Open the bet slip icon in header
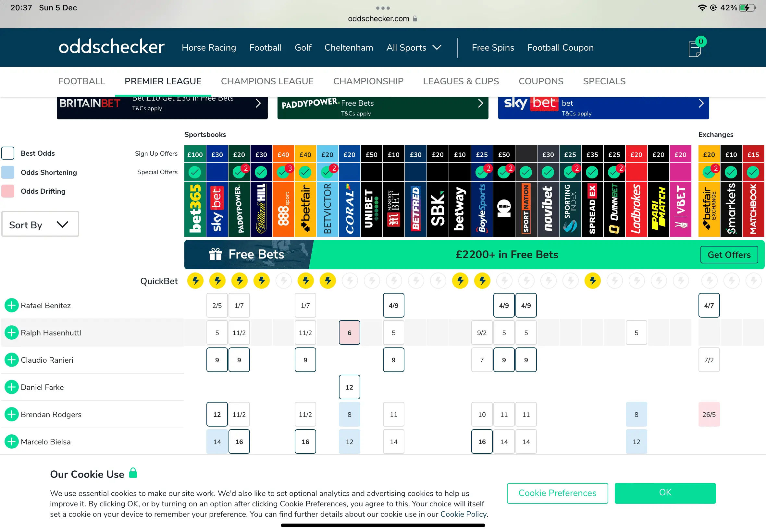 point(695,49)
